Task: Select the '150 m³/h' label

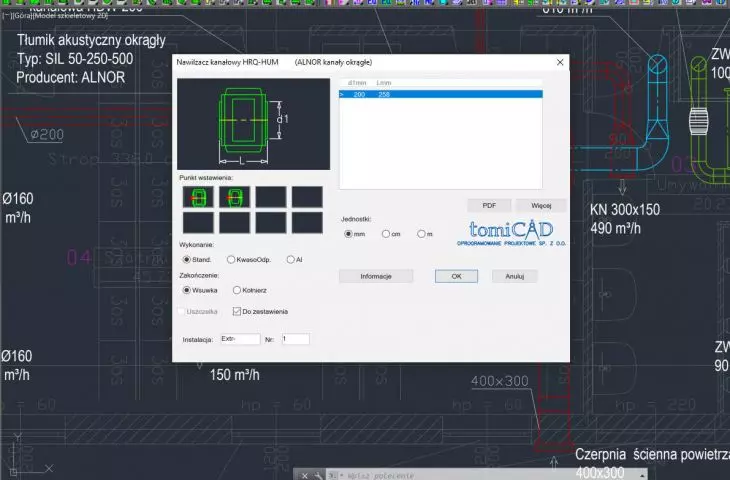Action: (x=235, y=374)
